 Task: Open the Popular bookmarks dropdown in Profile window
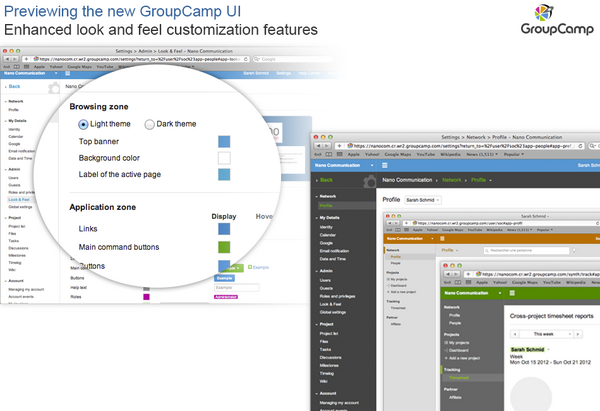514,154
